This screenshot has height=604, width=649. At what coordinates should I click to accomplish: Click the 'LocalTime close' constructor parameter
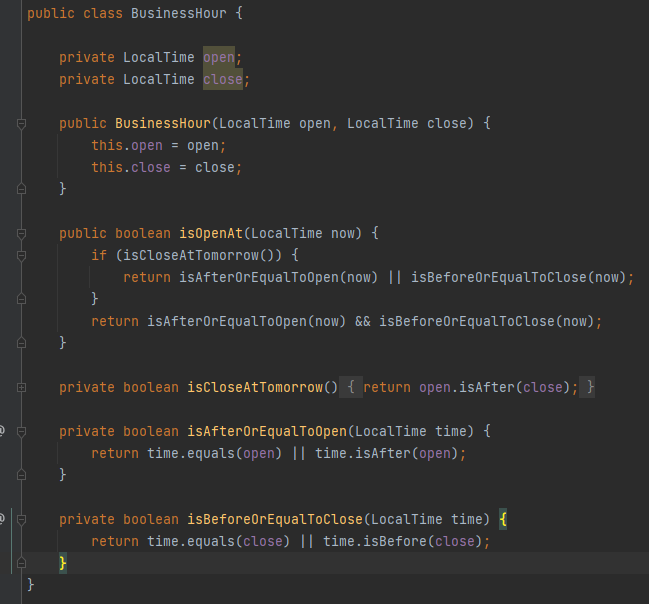tap(406, 123)
